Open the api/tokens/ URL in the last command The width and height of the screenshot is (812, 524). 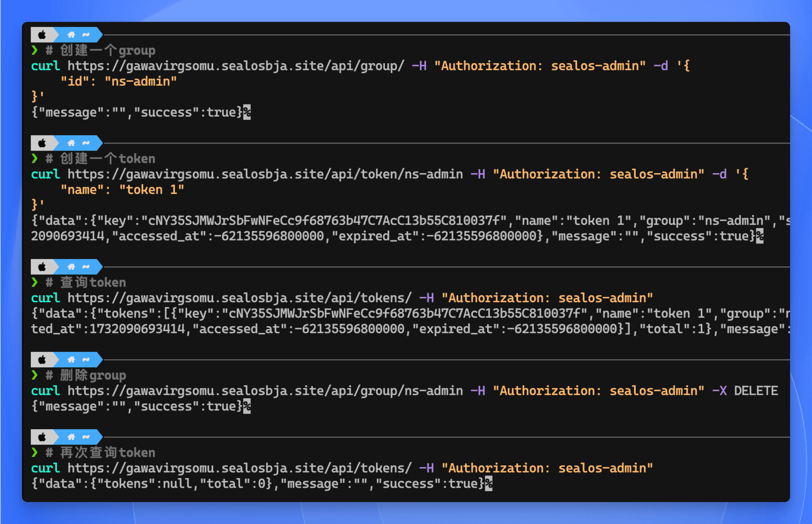point(239,468)
